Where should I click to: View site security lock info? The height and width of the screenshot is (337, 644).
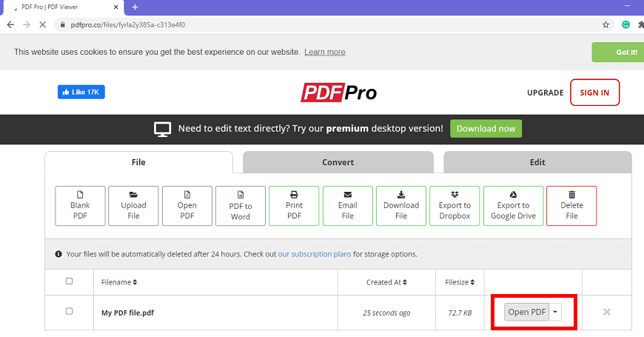point(62,24)
